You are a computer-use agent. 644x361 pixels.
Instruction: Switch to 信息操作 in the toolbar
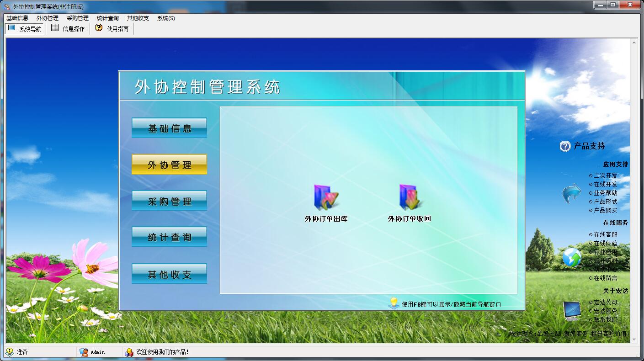(x=68, y=29)
